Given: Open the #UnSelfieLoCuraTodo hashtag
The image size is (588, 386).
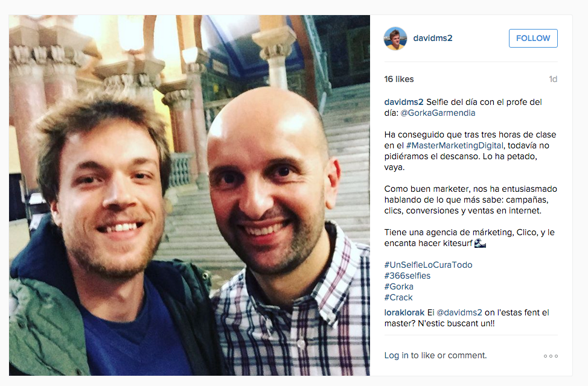Looking at the screenshot, I should [x=428, y=265].
